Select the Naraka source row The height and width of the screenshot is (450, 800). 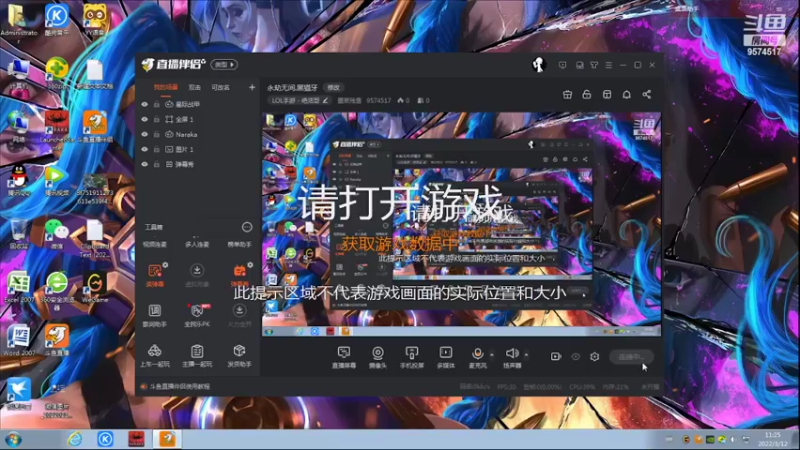pos(198,135)
